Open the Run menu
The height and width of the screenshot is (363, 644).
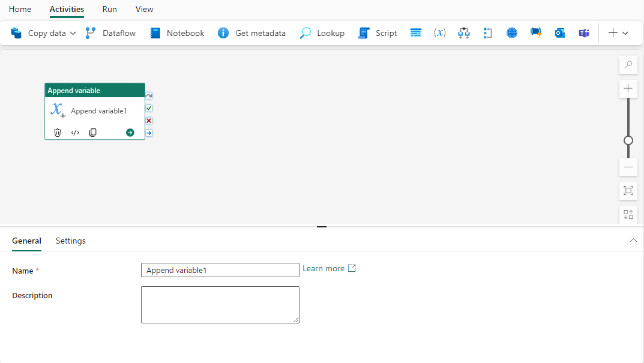point(109,9)
